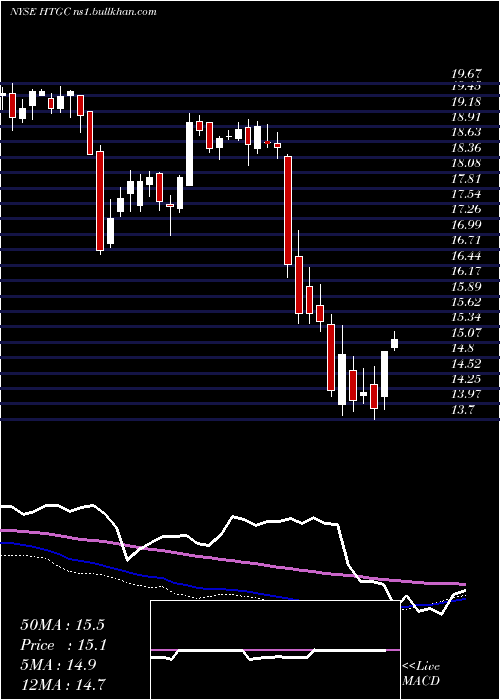Click the 14.25 price axis label

pos(466,379)
